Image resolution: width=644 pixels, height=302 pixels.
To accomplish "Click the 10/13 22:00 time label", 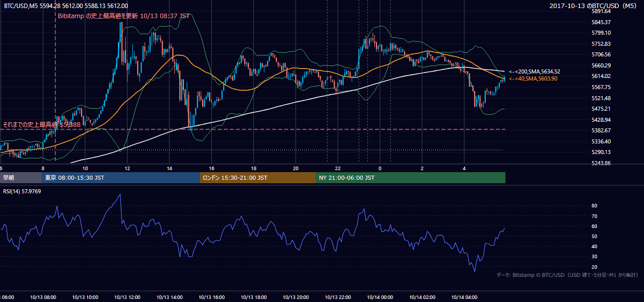I will click(338, 297).
